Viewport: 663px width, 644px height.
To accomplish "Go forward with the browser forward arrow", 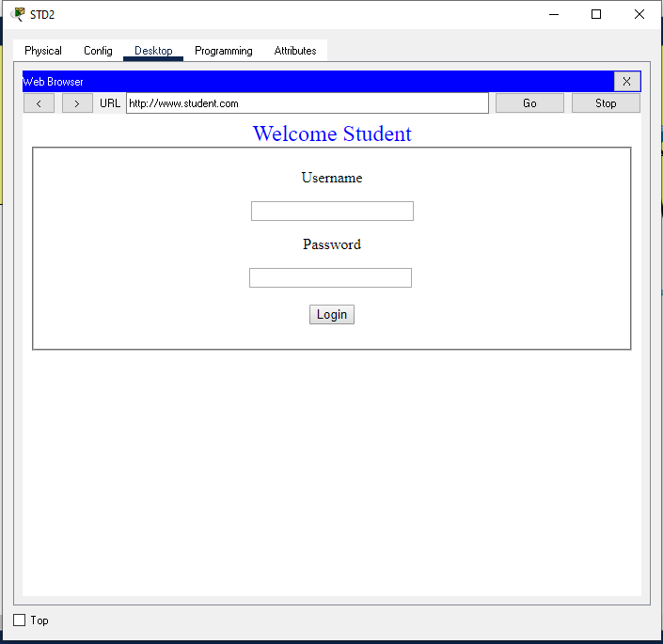I will point(77,103).
